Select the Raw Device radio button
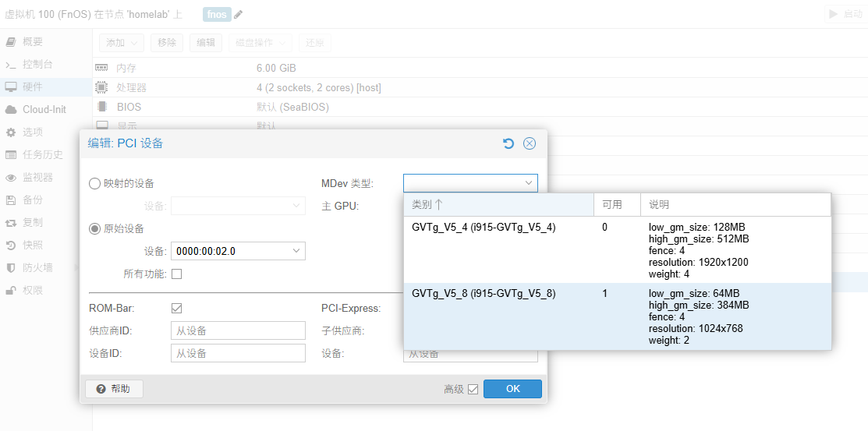Viewport: 868px width, 431px height. (95, 229)
